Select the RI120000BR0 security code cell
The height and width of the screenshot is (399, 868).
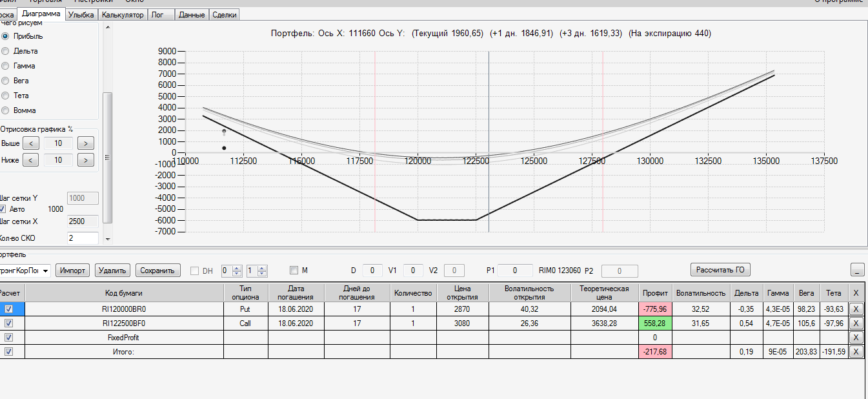tap(124, 309)
